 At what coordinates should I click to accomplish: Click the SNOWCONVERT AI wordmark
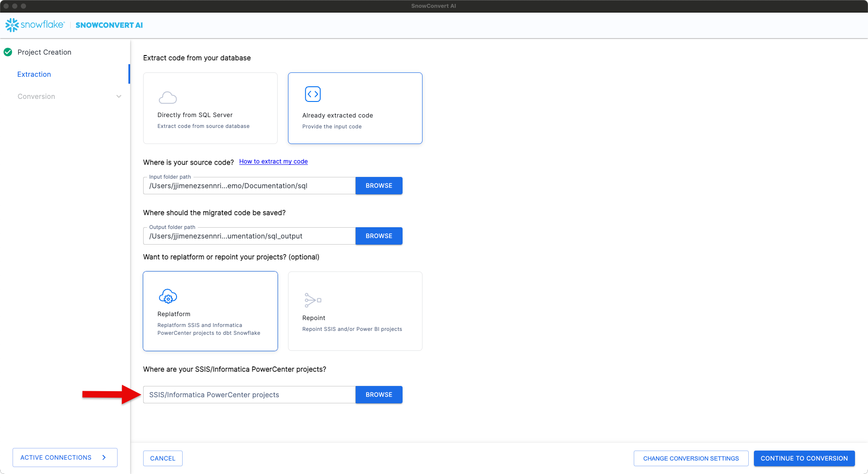point(109,25)
